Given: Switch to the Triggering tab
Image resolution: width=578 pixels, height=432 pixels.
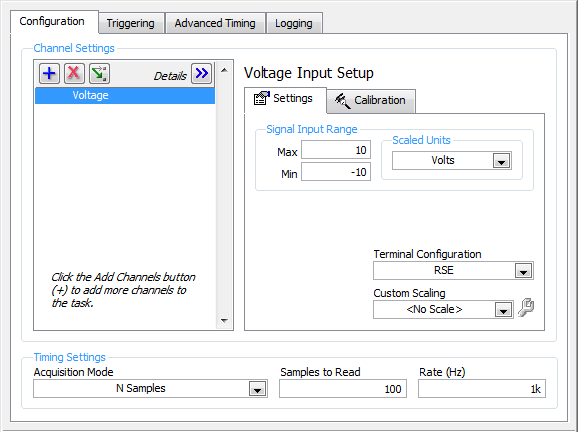Looking at the screenshot, I should tap(130, 23).
